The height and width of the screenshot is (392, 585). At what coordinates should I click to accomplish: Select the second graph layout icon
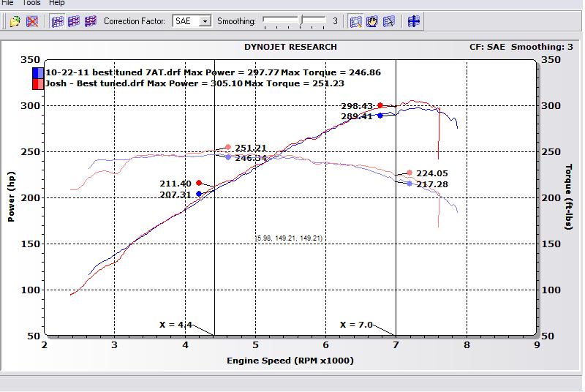(74, 21)
